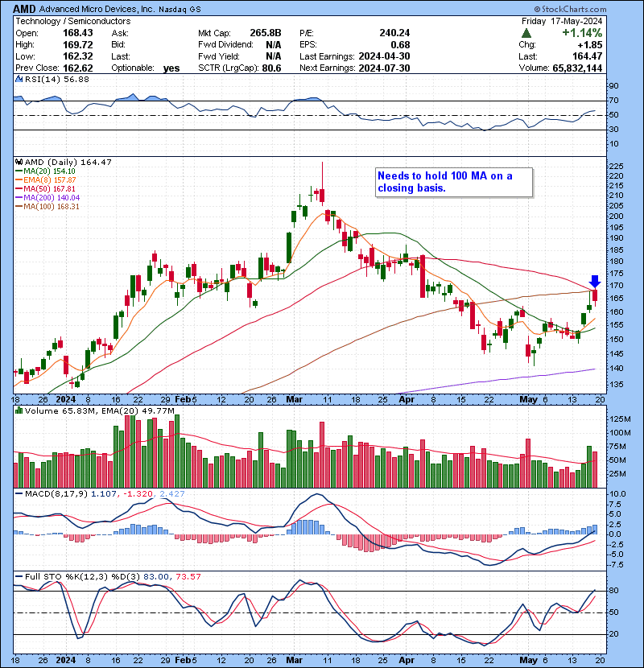This screenshot has height=668, width=644.
Task: Click the volume bars icon beside Volume 65.83M
Action: pos(19,410)
